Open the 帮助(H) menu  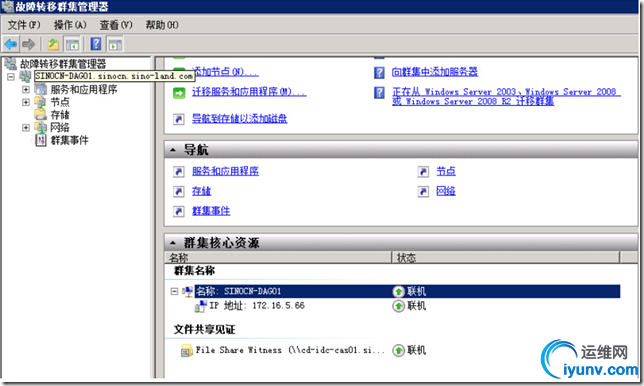[x=162, y=25]
